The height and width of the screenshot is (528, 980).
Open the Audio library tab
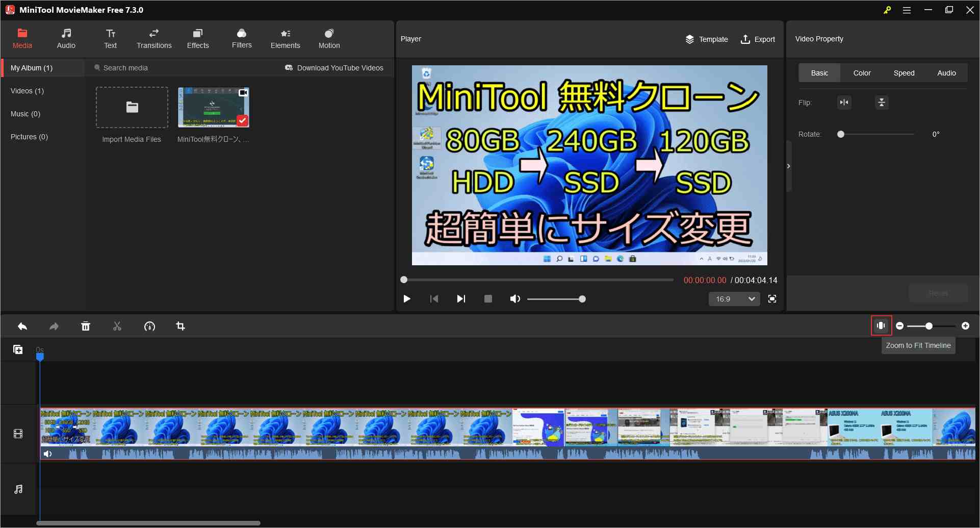66,39
